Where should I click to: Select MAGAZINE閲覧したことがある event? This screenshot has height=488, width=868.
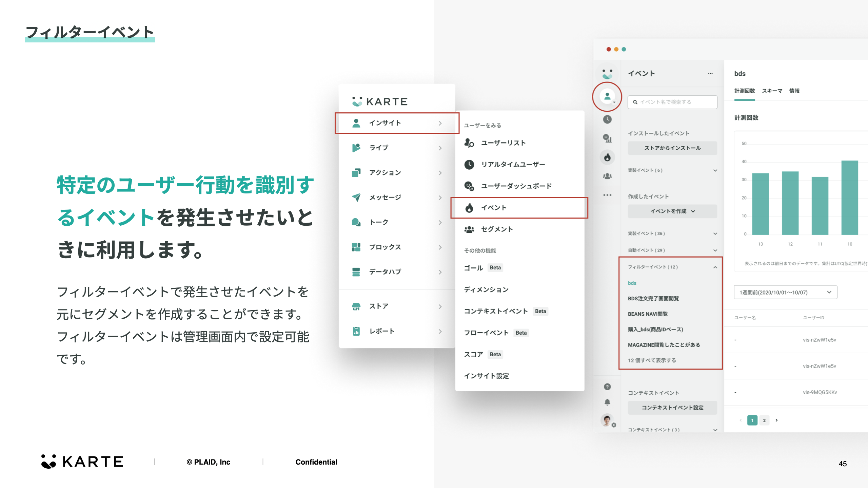(x=664, y=345)
